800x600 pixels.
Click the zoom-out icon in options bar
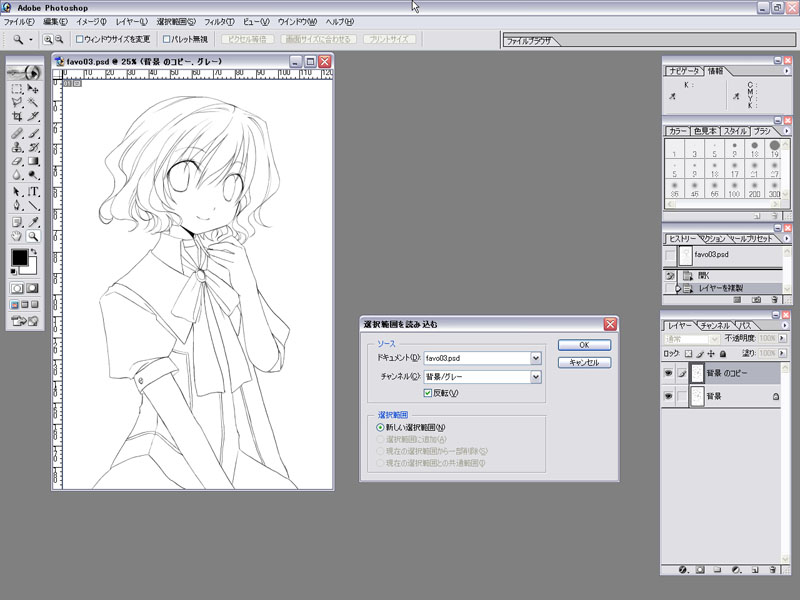(x=59, y=39)
